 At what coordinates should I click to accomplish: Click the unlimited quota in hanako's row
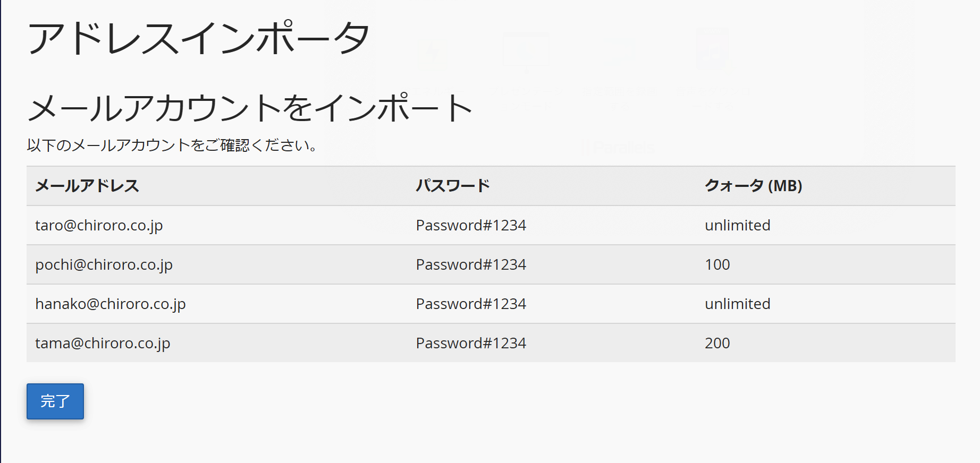click(737, 304)
